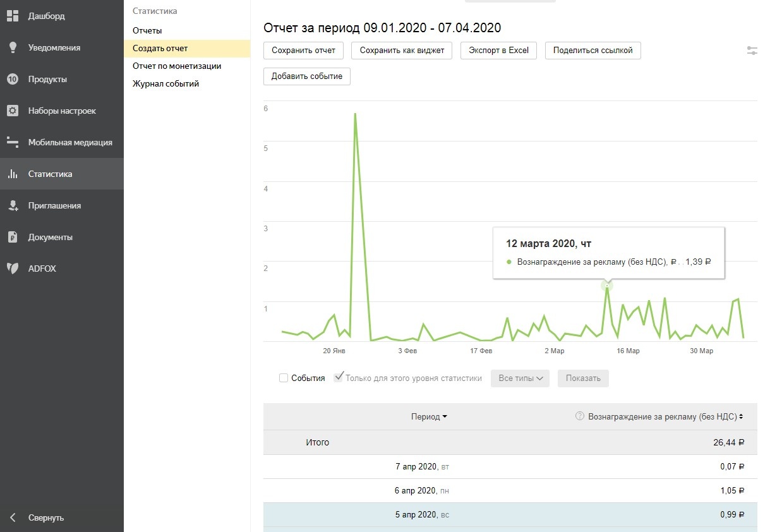This screenshot has width=770, height=532.
Task: Go to Мобильная медиация section label
Action: coord(70,142)
